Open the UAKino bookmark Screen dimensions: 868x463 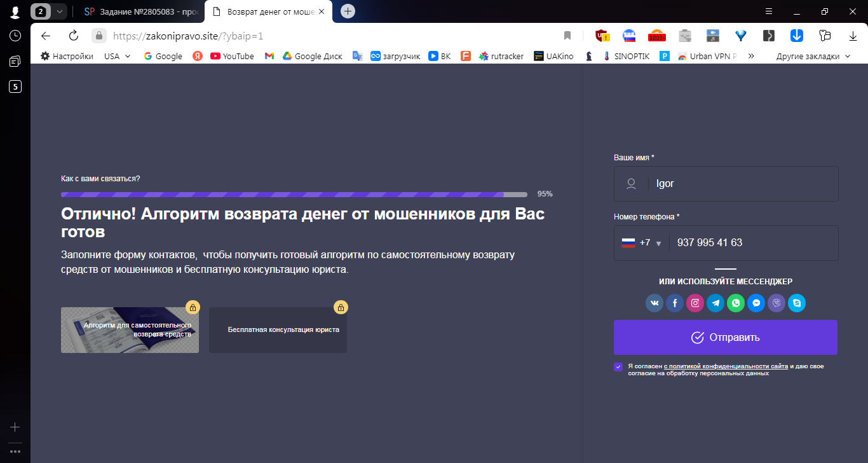click(553, 56)
